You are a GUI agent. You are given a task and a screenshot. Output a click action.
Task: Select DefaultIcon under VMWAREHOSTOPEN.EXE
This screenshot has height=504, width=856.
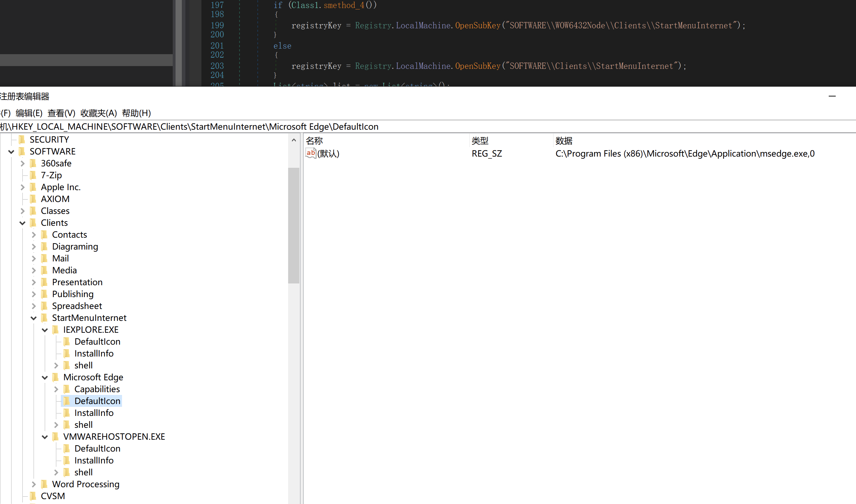click(x=97, y=448)
